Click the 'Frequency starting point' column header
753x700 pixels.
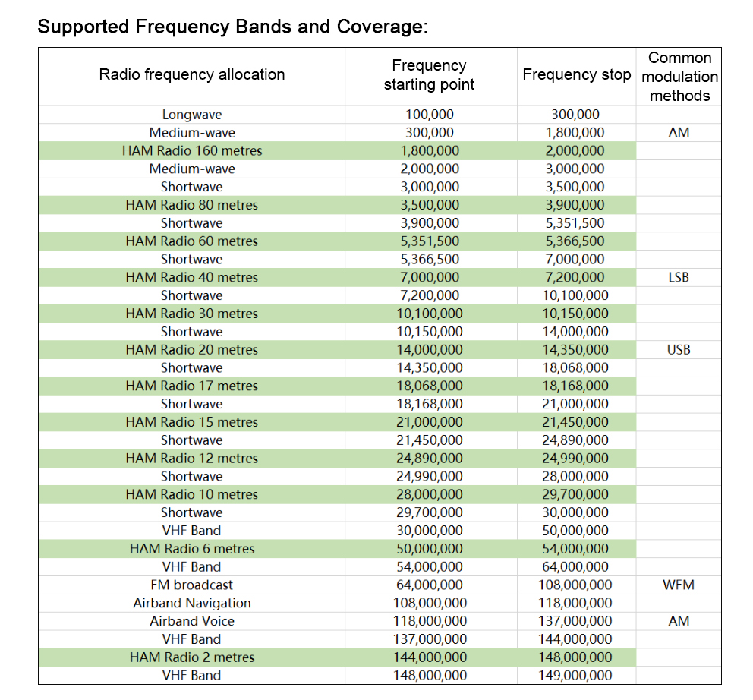[x=429, y=75]
